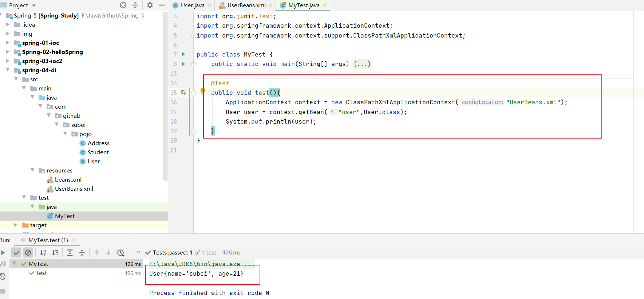Select the Student class in pojo
Image resolution: width=644 pixels, height=299 pixels.
point(98,152)
